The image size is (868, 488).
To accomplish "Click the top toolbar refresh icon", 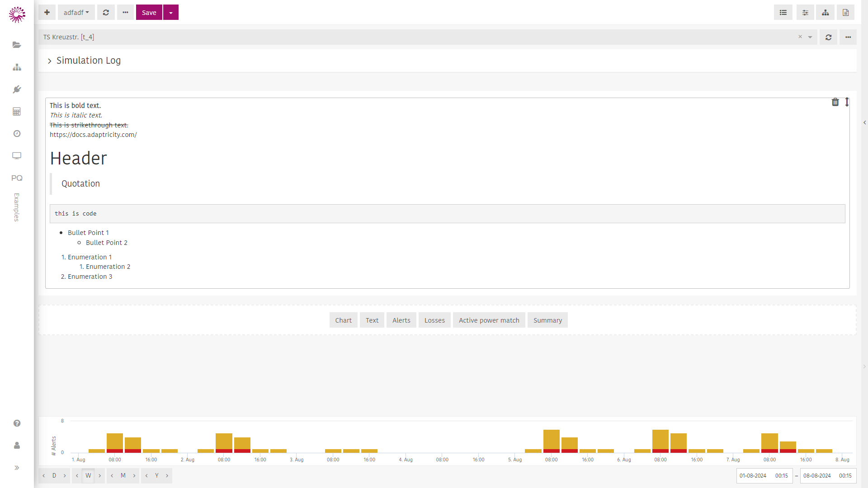I will (106, 13).
